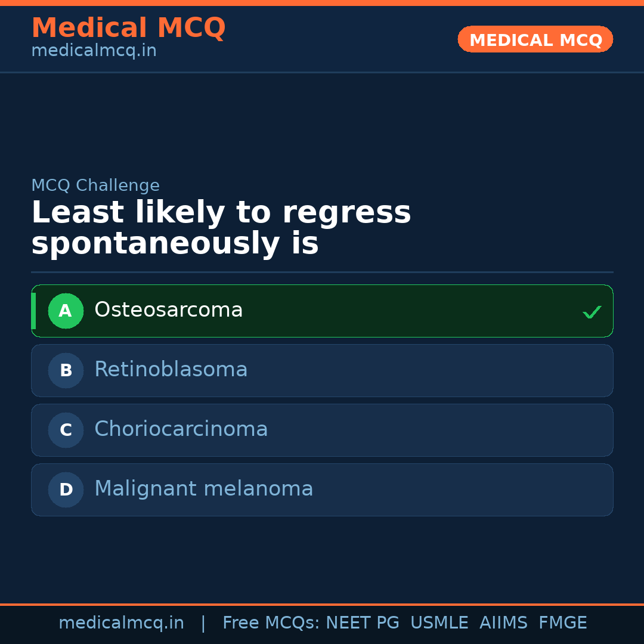644x644 pixels.
Task: Click the green checkmark on Osteosarcoma
Action: pyautogui.click(x=592, y=311)
